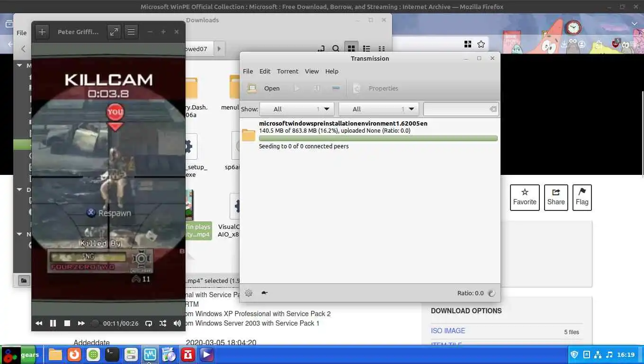Collapse the first sidebar section in file manager

coord(20,65)
